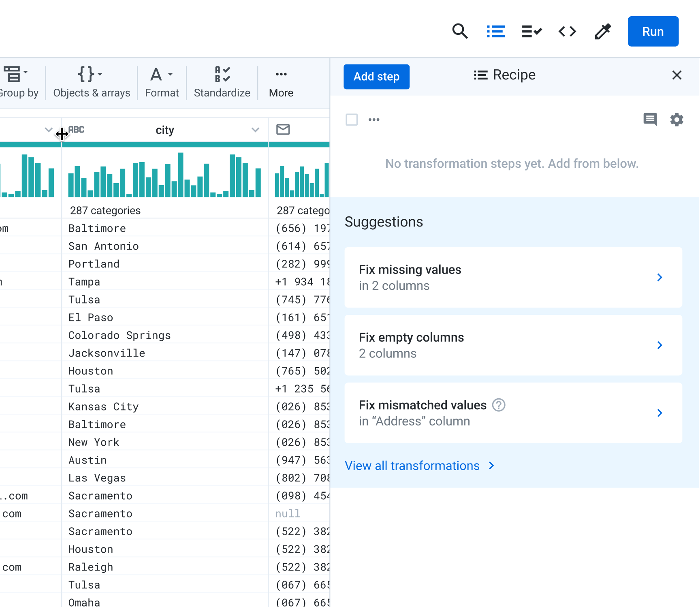
Task: Click the blue Run button
Action: pyautogui.click(x=653, y=31)
